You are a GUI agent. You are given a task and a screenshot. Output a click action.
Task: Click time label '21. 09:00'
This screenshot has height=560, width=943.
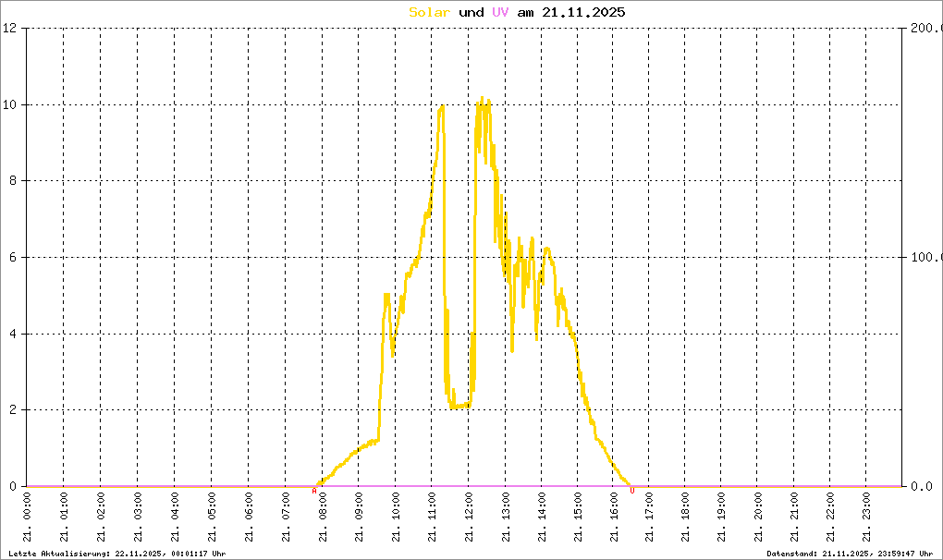359,517
